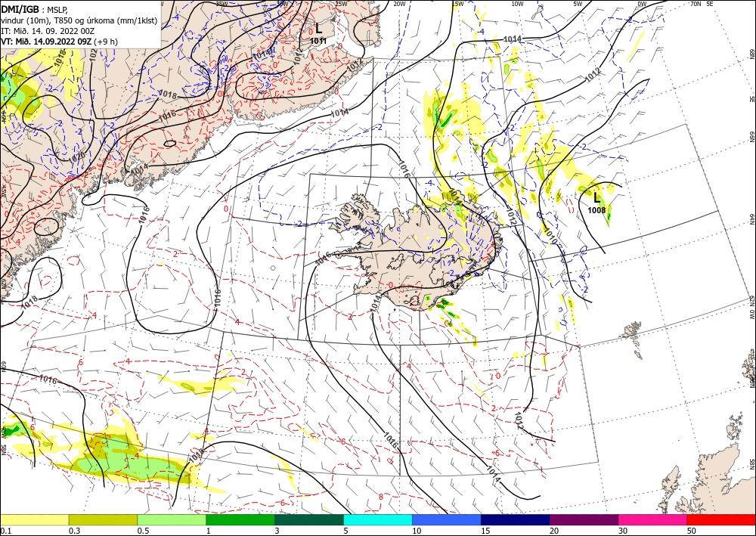Click the olive 0.3–0.5 legend color swatch
This screenshot has width=756, height=536.
[103, 519]
